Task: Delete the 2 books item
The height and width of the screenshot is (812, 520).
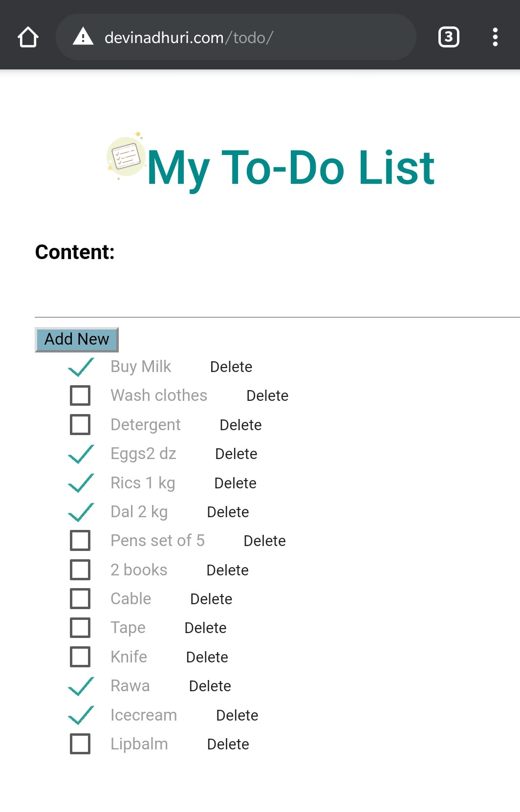Action: point(227,570)
